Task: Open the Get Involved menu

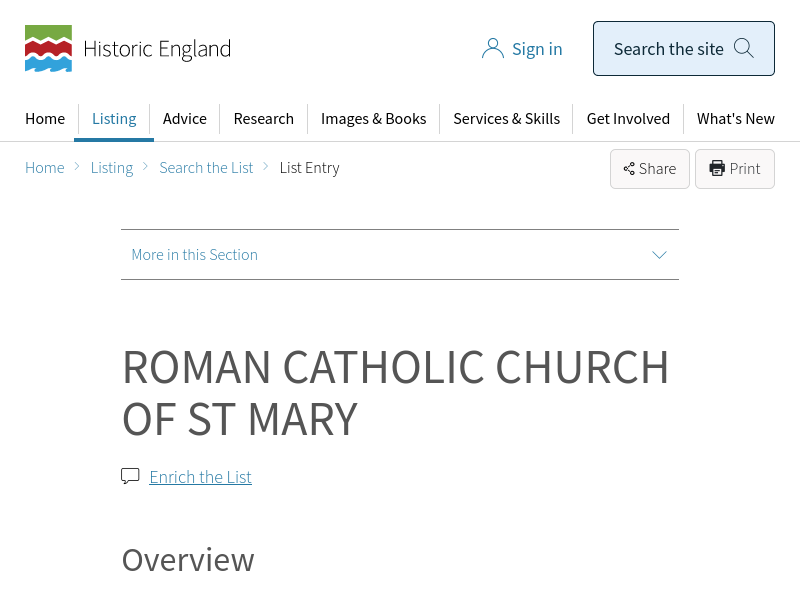Action: 628,119
